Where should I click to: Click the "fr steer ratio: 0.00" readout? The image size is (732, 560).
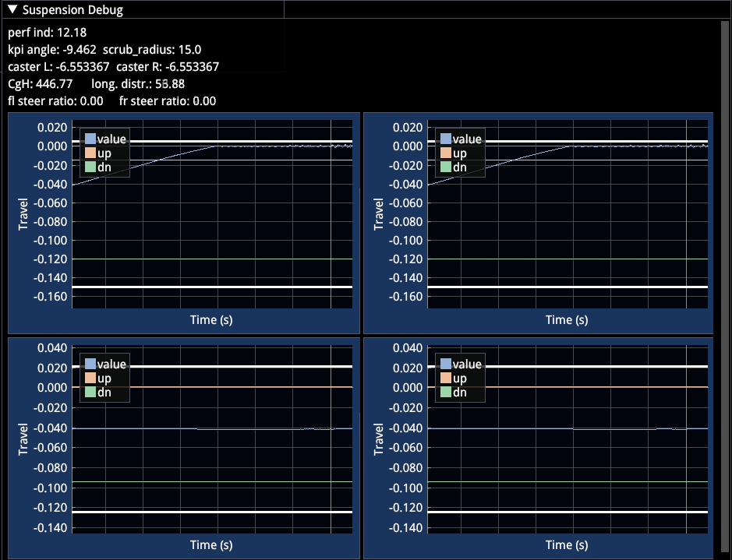[168, 101]
